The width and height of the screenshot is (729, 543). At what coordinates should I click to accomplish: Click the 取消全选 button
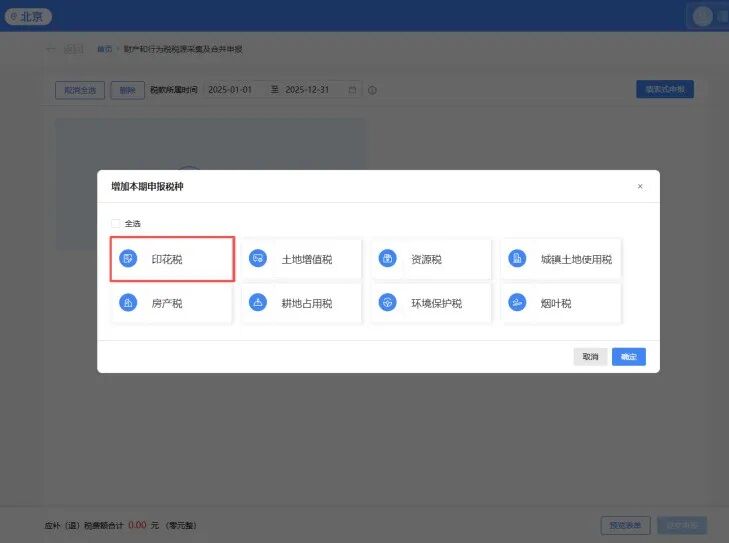point(79,90)
